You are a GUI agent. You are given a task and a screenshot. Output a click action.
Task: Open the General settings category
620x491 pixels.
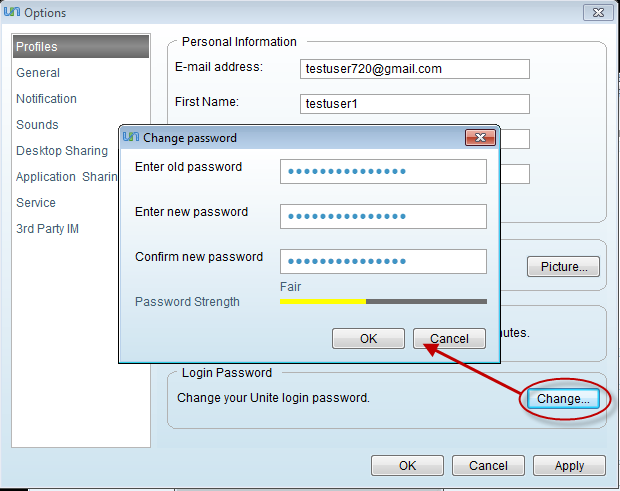coord(38,73)
